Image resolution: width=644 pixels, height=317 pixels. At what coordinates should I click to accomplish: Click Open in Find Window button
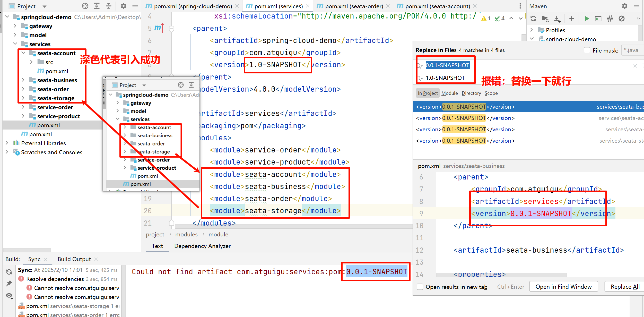563,287
